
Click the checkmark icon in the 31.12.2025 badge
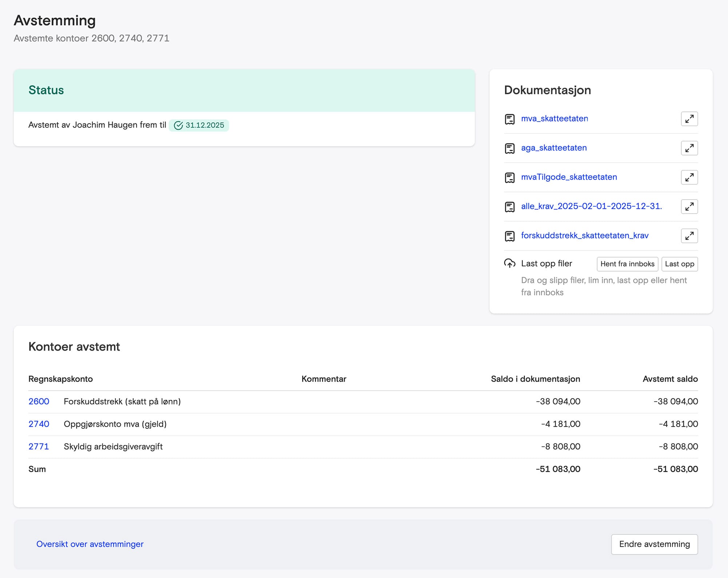coord(178,125)
